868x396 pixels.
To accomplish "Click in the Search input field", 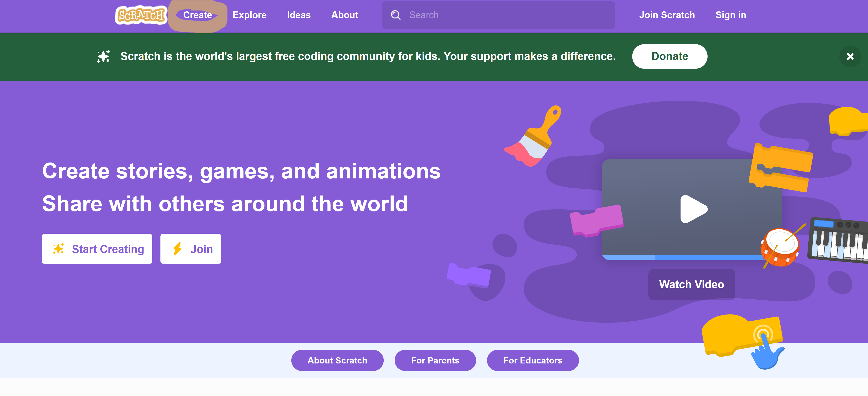I will (x=505, y=15).
